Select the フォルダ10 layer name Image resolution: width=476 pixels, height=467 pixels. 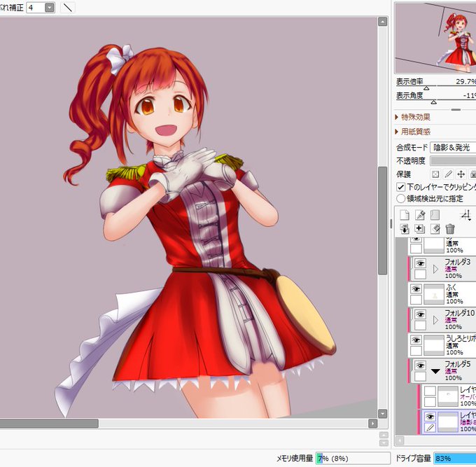pyautogui.click(x=459, y=313)
